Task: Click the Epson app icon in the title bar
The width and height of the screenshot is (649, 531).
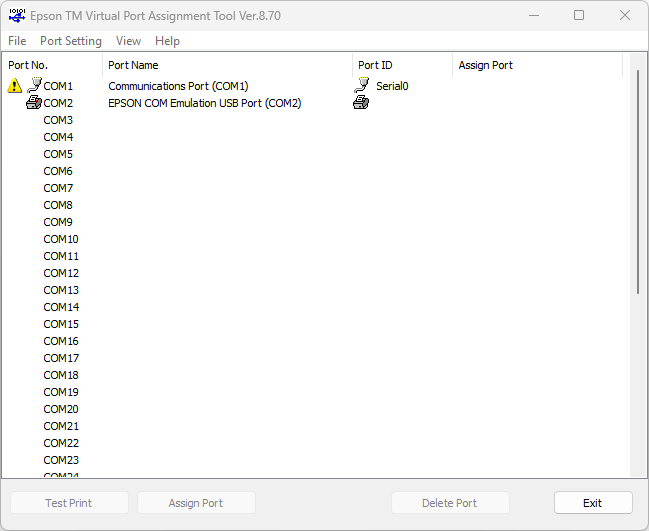Action: [x=17, y=15]
